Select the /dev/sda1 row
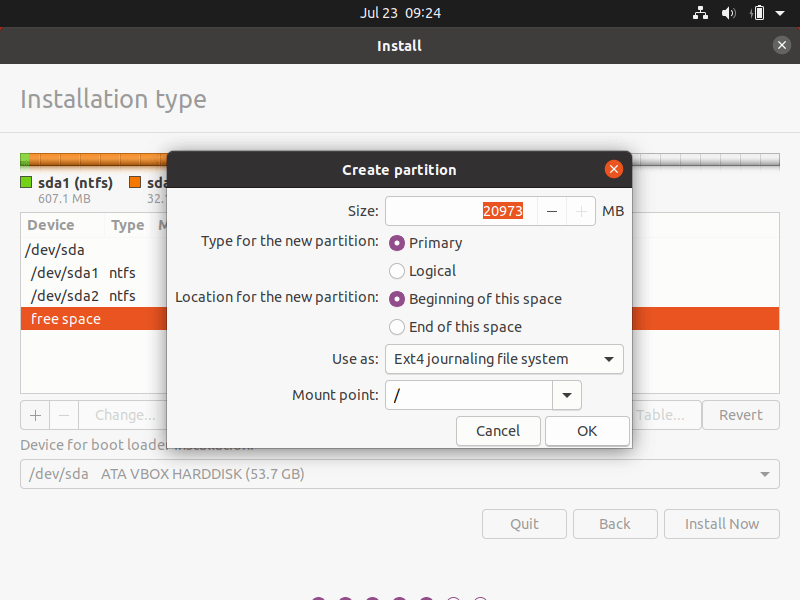The height and width of the screenshot is (600, 800). [x=94, y=273]
